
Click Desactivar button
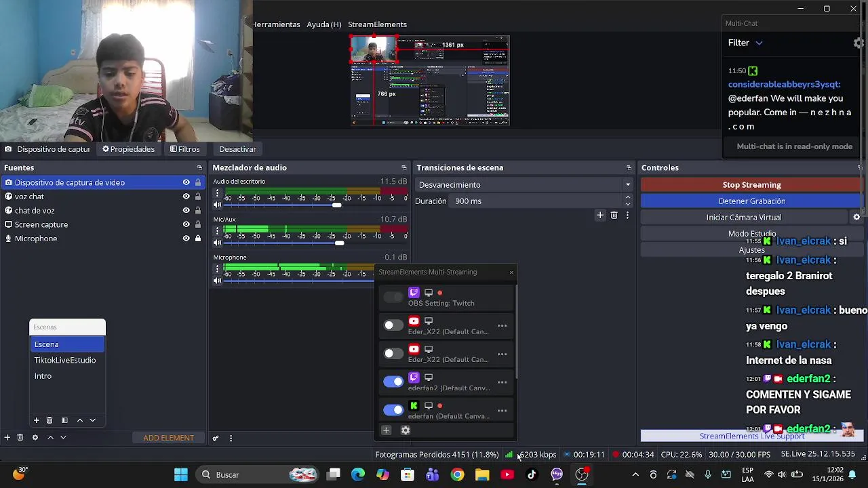point(237,149)
